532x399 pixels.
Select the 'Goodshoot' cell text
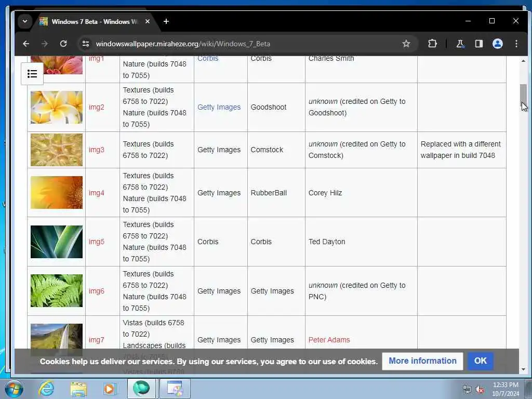point(269,107)
